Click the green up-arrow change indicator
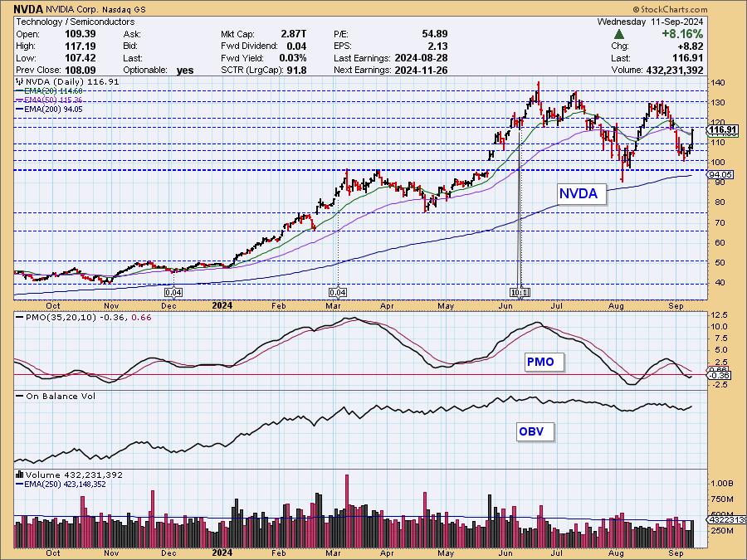Viewport: 747px width, 560px height. pos(619,34)
